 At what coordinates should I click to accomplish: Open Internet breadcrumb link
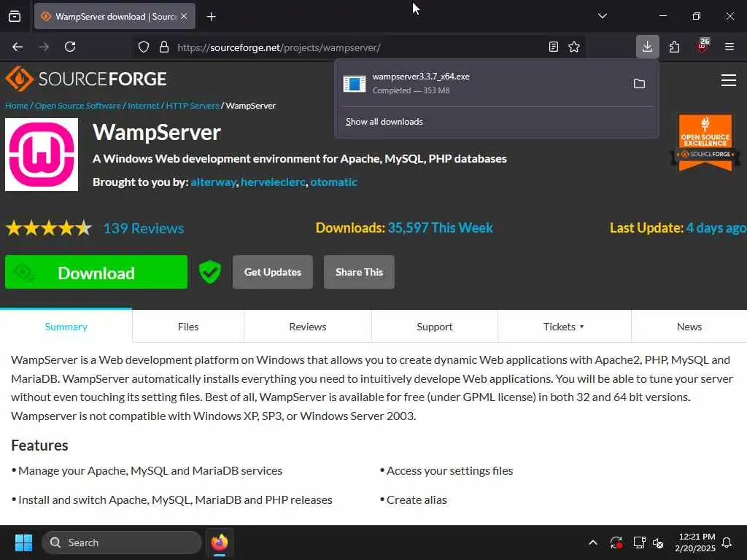(144, 106)
